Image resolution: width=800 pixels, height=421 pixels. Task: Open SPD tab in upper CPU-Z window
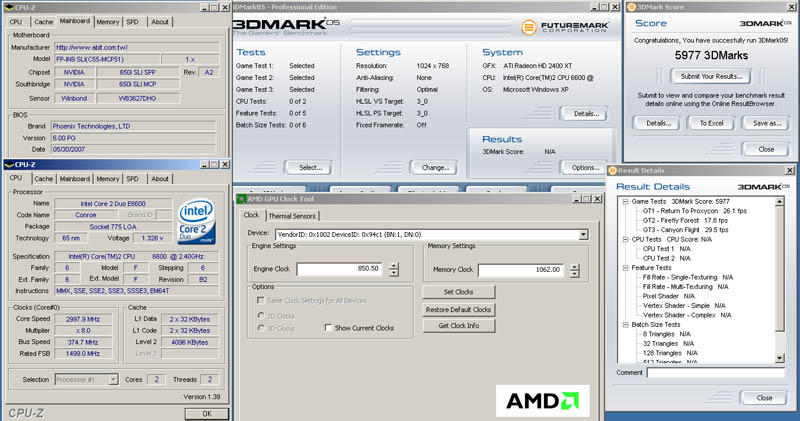133,22
